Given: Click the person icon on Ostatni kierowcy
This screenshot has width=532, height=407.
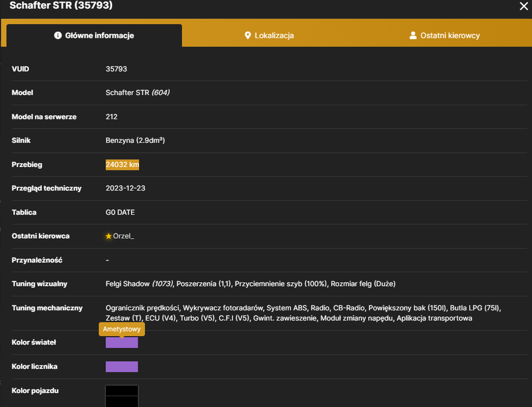Looking at the screenshot, I should (413, 35).
